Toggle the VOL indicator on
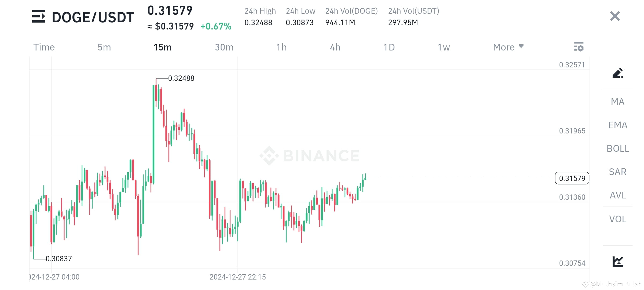Screen dimensions: 644x290 coord(618,219)
